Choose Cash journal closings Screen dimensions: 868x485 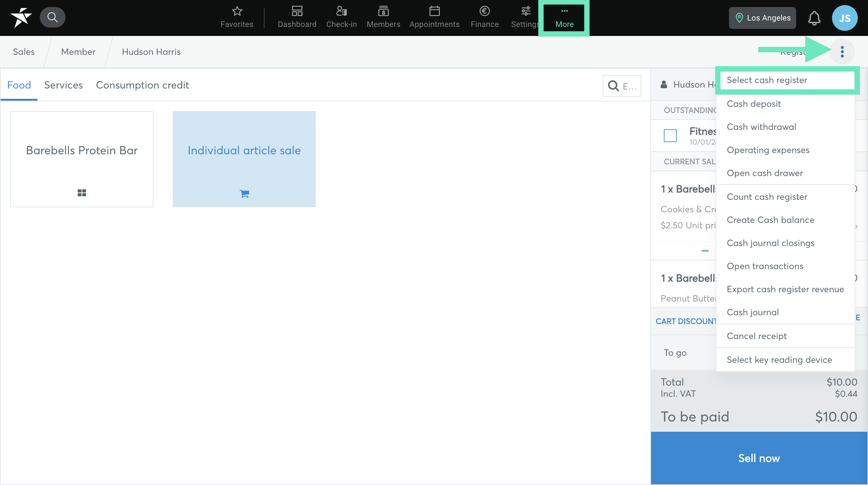[x=786, y=243]
